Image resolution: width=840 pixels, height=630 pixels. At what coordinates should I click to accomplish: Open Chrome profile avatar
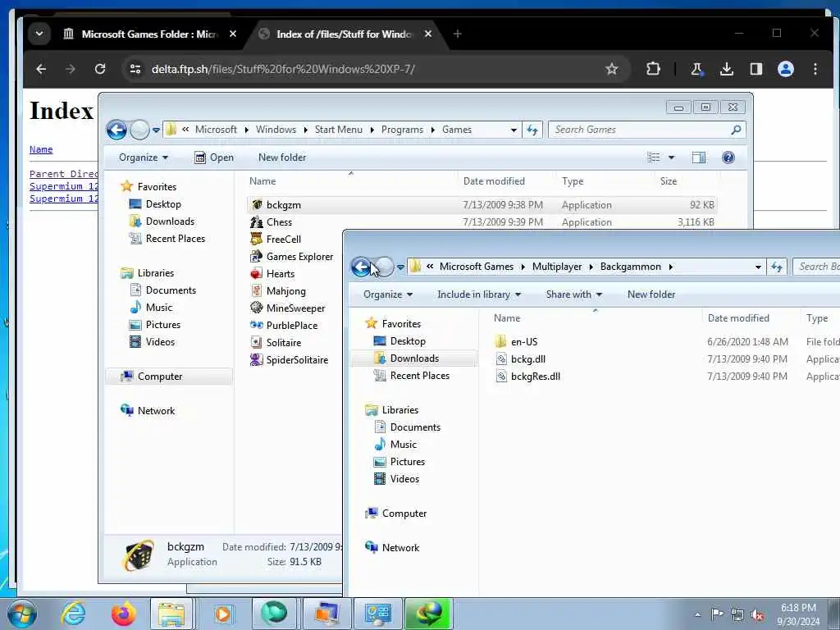point(785,69)
